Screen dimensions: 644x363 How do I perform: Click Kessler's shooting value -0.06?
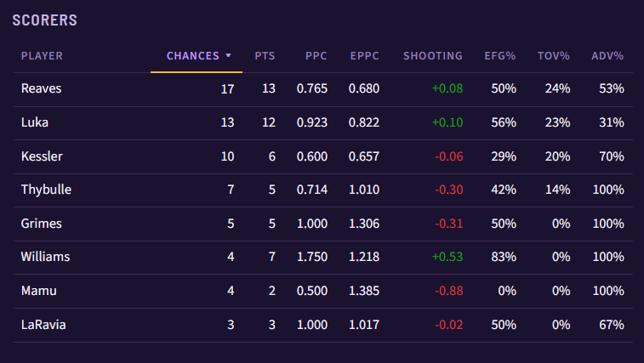click(x=449, y=156)
